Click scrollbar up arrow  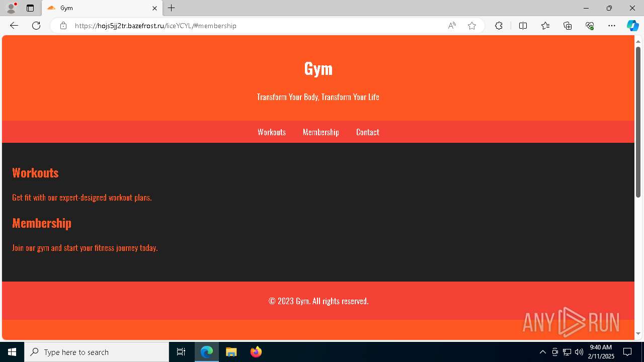638,41
